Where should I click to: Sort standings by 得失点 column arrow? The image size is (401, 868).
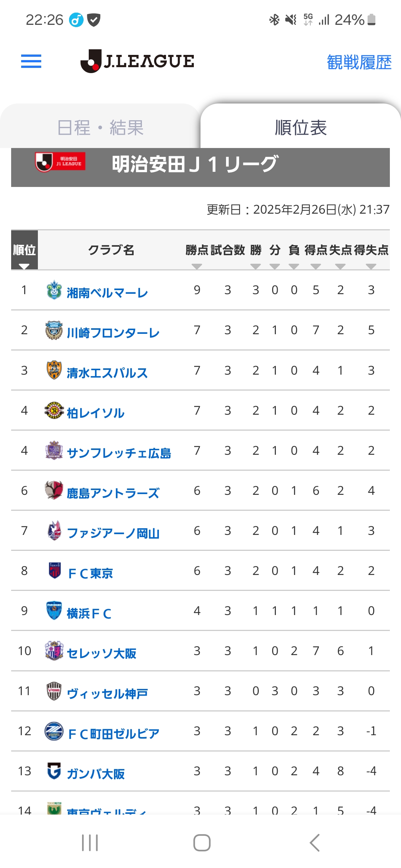tap(371, 266)
